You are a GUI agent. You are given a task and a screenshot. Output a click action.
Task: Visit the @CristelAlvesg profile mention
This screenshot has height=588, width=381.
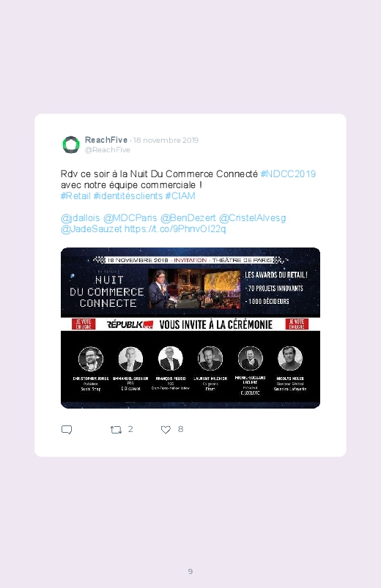(252, 218)
